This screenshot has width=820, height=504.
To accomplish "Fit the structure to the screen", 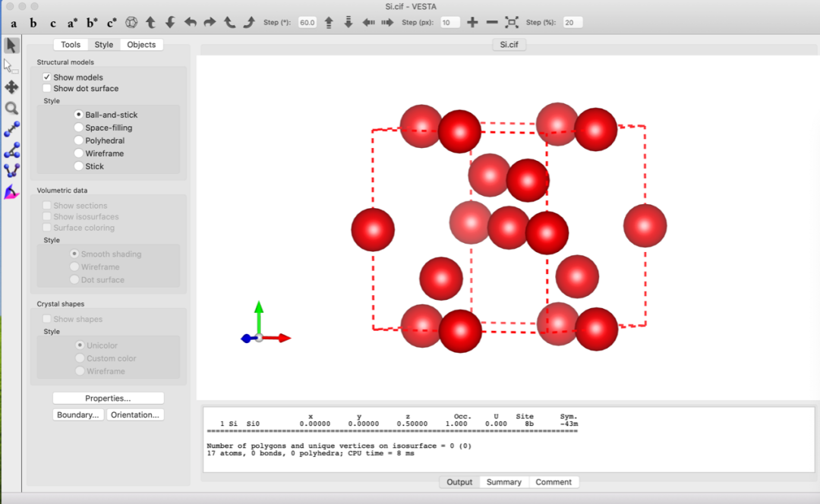I will (512, 23).
